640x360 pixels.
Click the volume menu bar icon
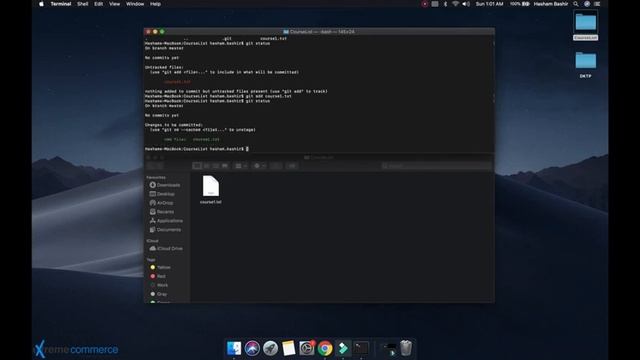click(x=466, y=4)
